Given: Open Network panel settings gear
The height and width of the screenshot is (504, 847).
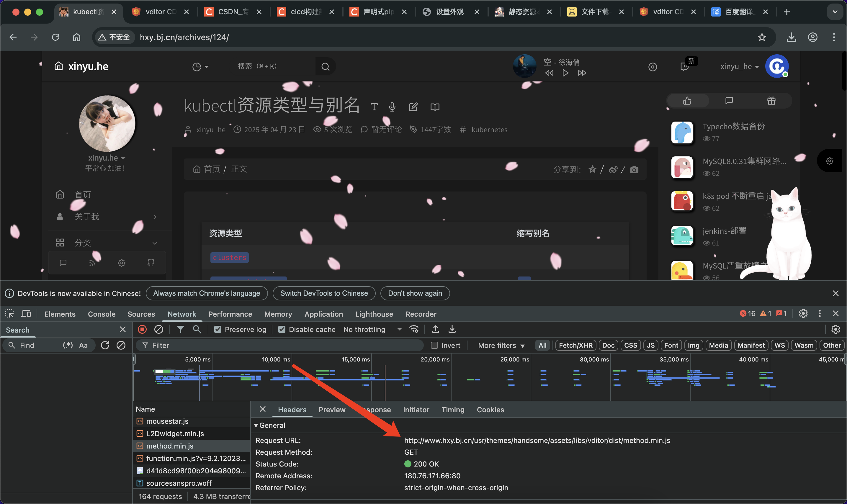Looking at the screenshot, I should (x=835, y=329).
